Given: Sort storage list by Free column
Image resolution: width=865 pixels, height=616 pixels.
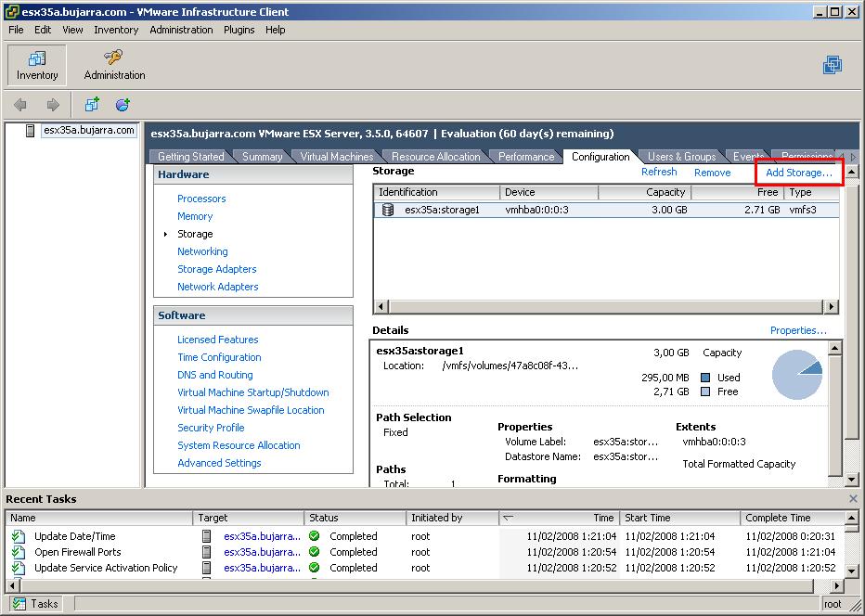Looking at the screenshot, I should click(738, 192).
